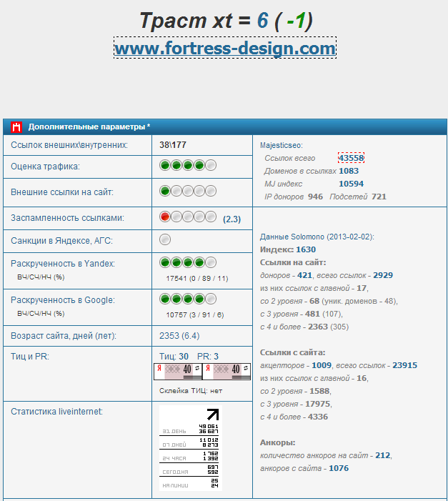Click anchors to site count 212
The image size is (448, 501).
[x=383, y=455]
